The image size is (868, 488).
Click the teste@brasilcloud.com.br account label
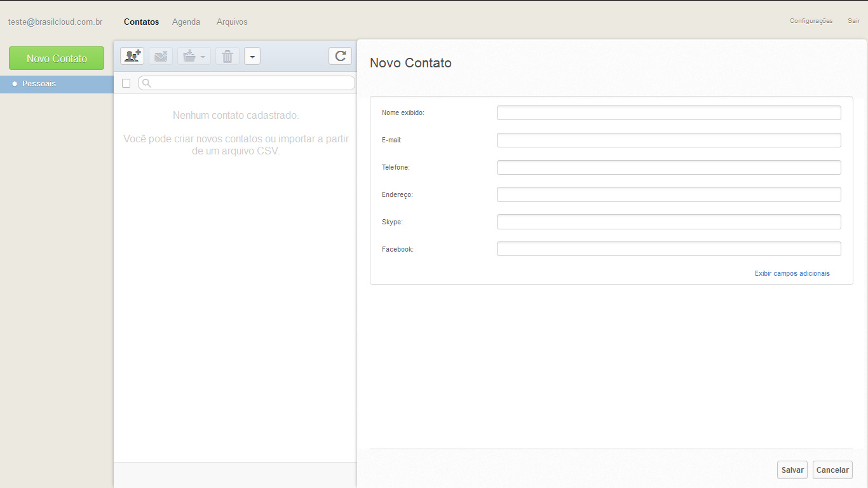coord(55,22)
